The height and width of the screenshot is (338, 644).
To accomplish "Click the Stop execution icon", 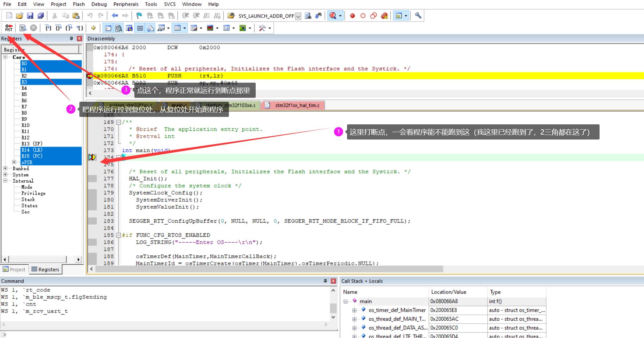I will pos(33,28).
